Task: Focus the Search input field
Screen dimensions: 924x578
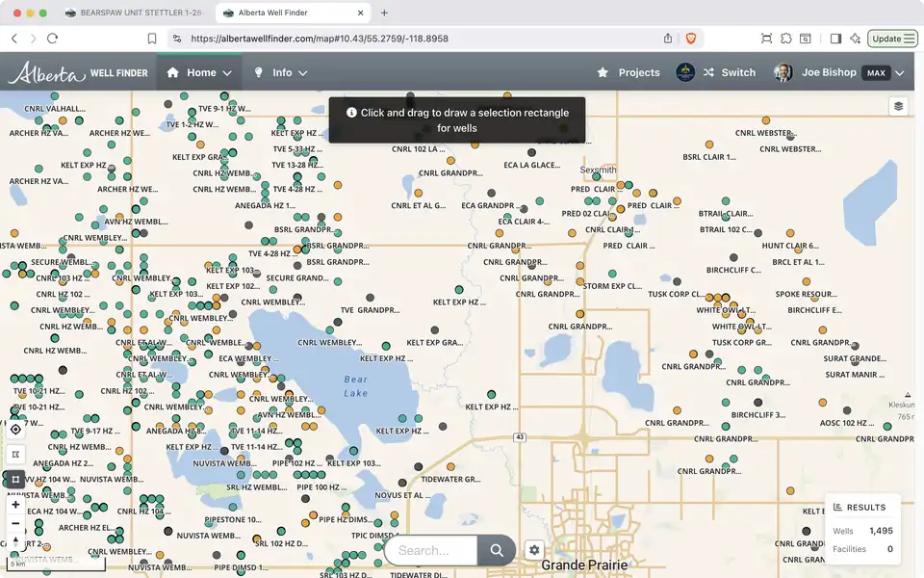Action: pos(431,550)
